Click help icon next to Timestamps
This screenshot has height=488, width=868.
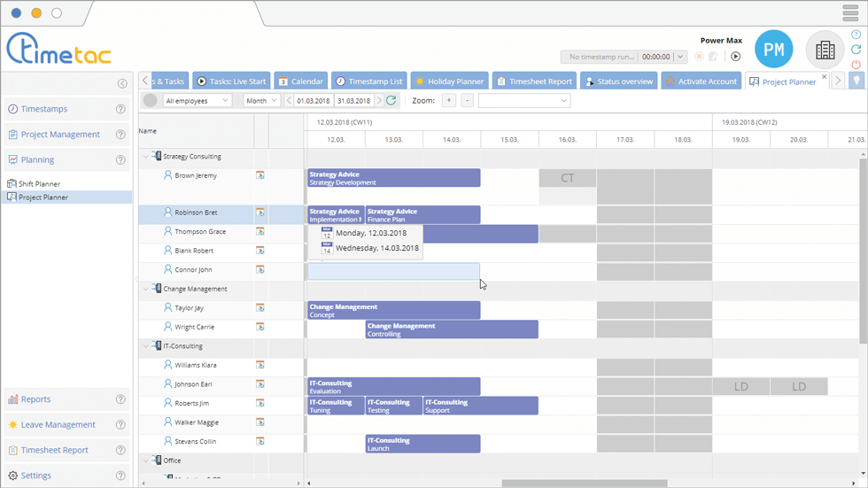pyautogui.click(x=120, y=110)
